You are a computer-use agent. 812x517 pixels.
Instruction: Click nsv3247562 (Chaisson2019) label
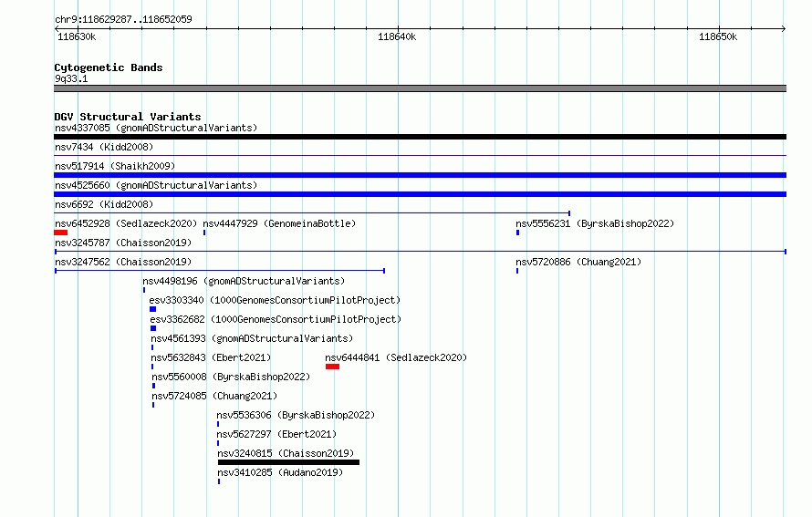point(123,262)
